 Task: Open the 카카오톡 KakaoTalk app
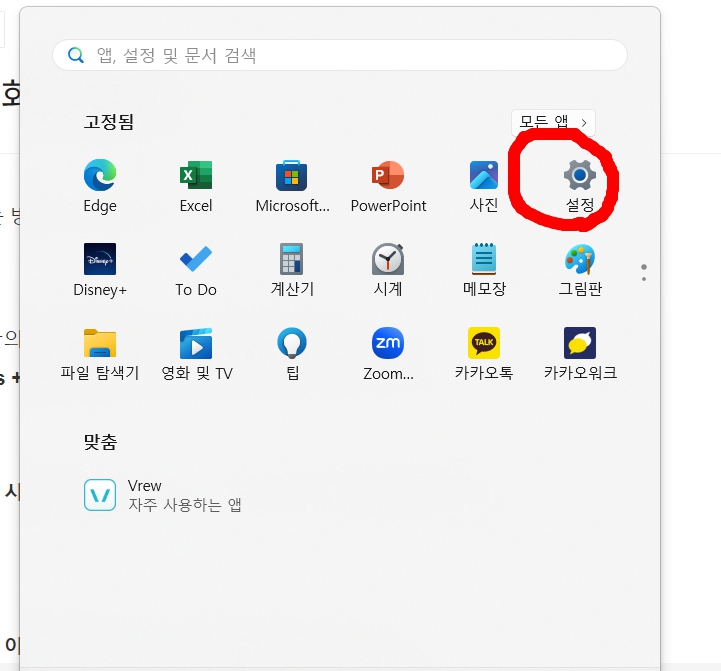pos(484,354)
